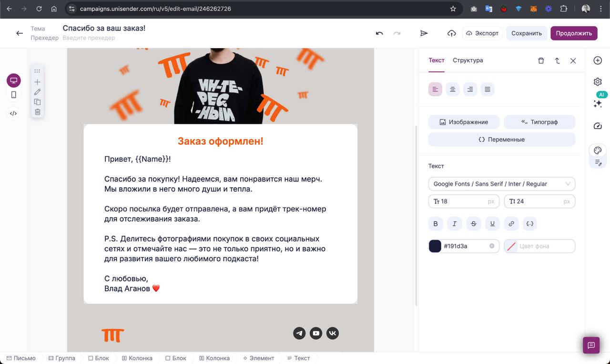Align text to the left

(435, 89)
